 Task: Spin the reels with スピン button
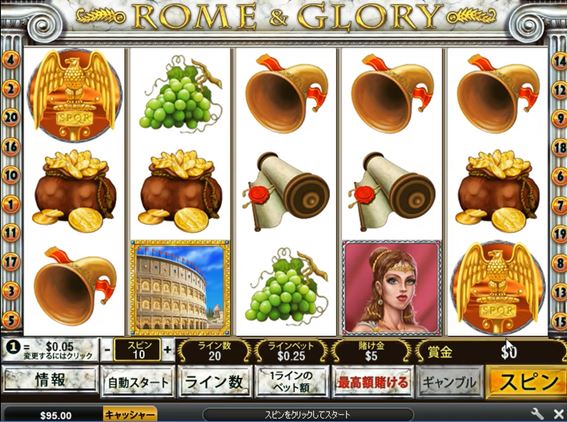[526, 382]
